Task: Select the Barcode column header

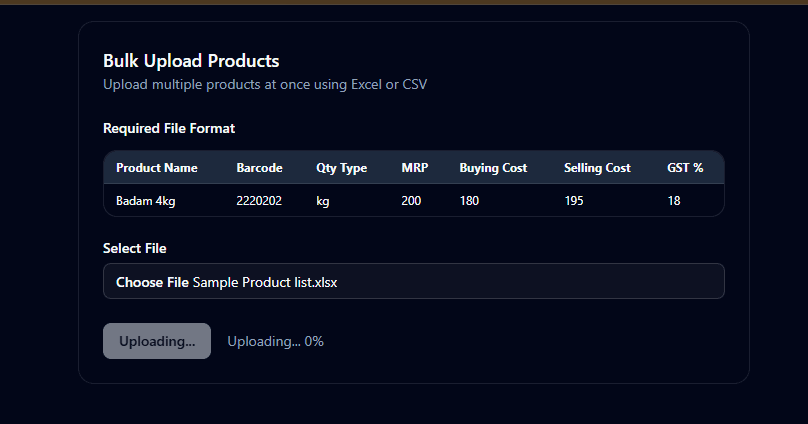Action: (x=259, y=168)
